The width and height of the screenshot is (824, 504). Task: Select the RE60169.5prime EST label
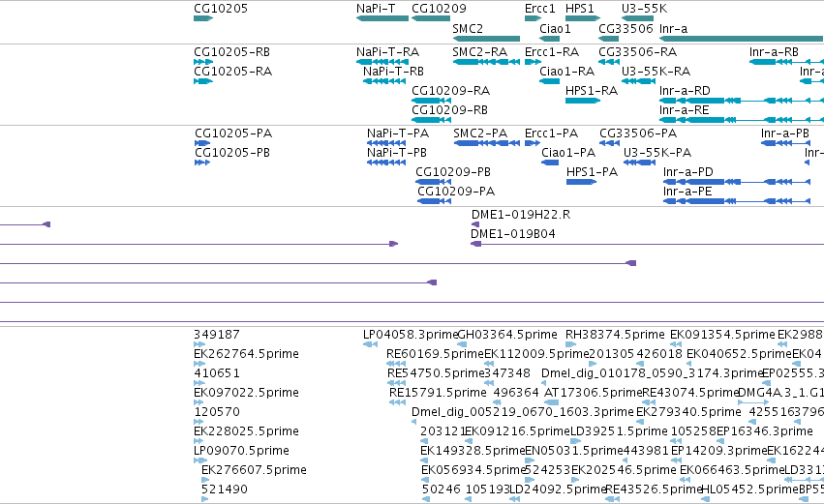point(435,354)
